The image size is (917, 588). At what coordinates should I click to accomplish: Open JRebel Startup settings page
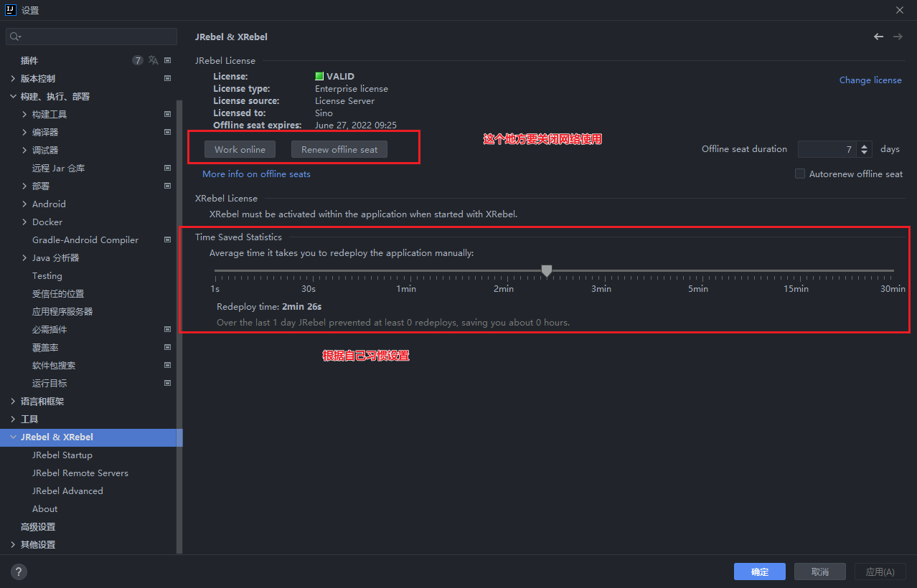62,455
